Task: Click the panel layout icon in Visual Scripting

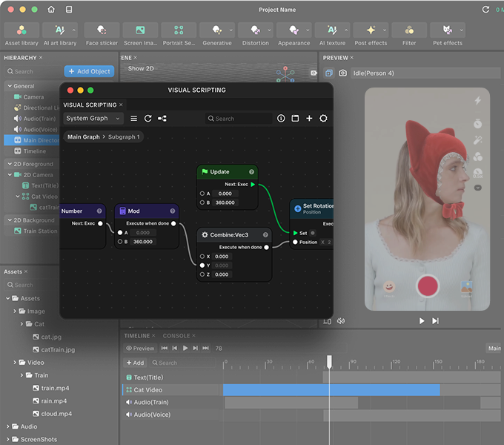Action: click(295, 119)
